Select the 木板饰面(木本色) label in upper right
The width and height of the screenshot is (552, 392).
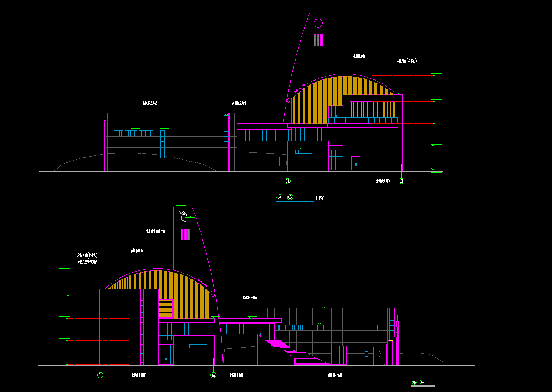tap(406, 61)
